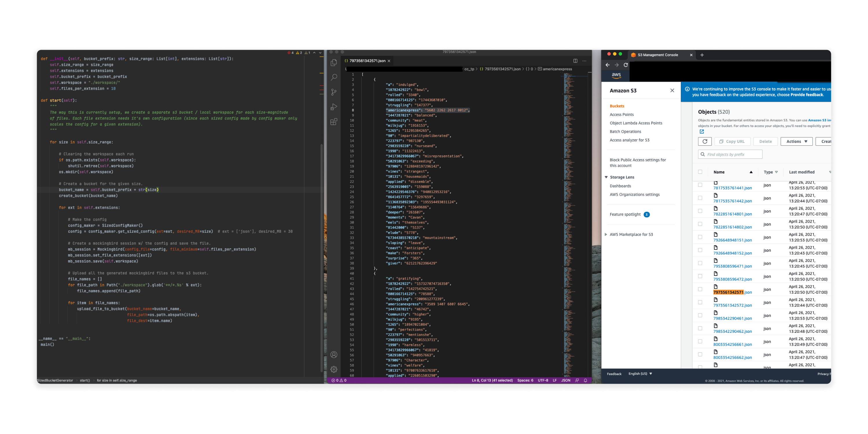Screen dimensions: 868x434
Task: Open the Extensions view in VS Code
Action: (x=334, y=121)
